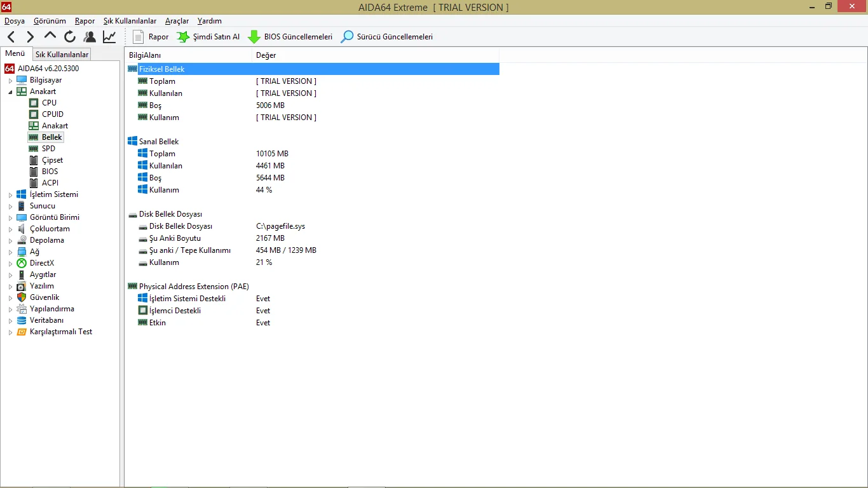Expand the Bilgisayar tree node
The height and width of the screenshot is (488, 868).
coord(10,81)
